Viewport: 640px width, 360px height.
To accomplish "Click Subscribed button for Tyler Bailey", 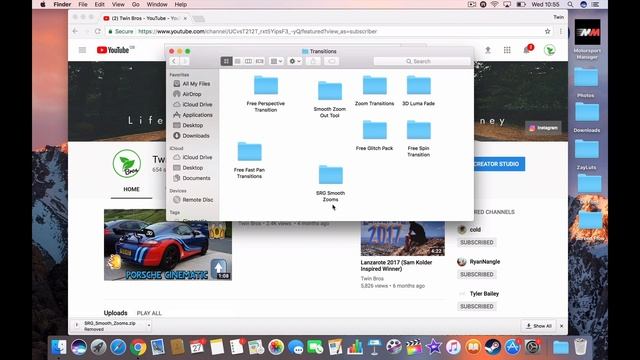I will (x=477, y=307).
